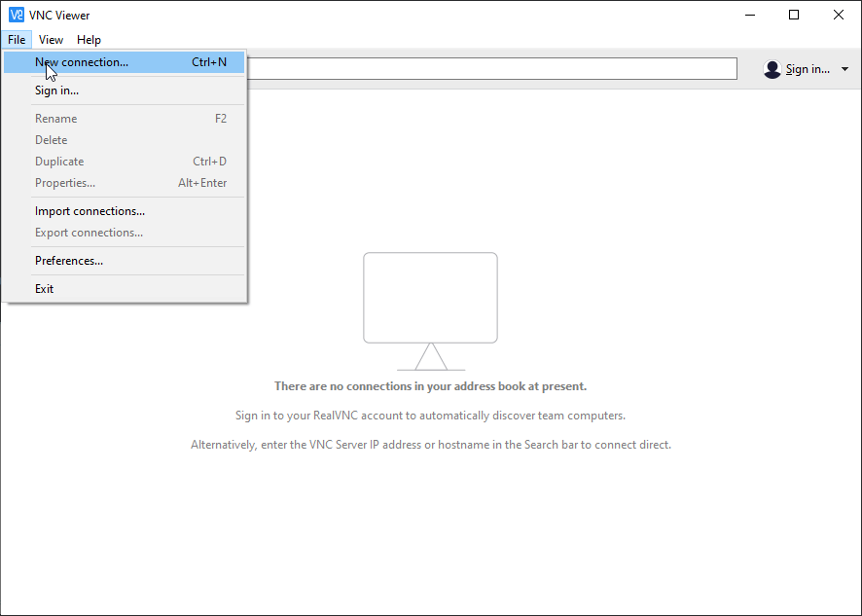Screen dimensions: 862x616
Task: Maximize the VNC Viewer window
Action: (x=794, y=15)
